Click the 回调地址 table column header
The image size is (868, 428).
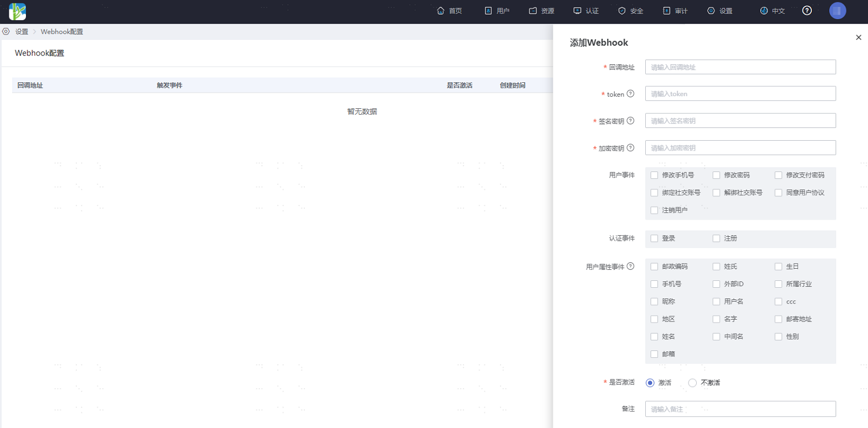tap(30, 85)
